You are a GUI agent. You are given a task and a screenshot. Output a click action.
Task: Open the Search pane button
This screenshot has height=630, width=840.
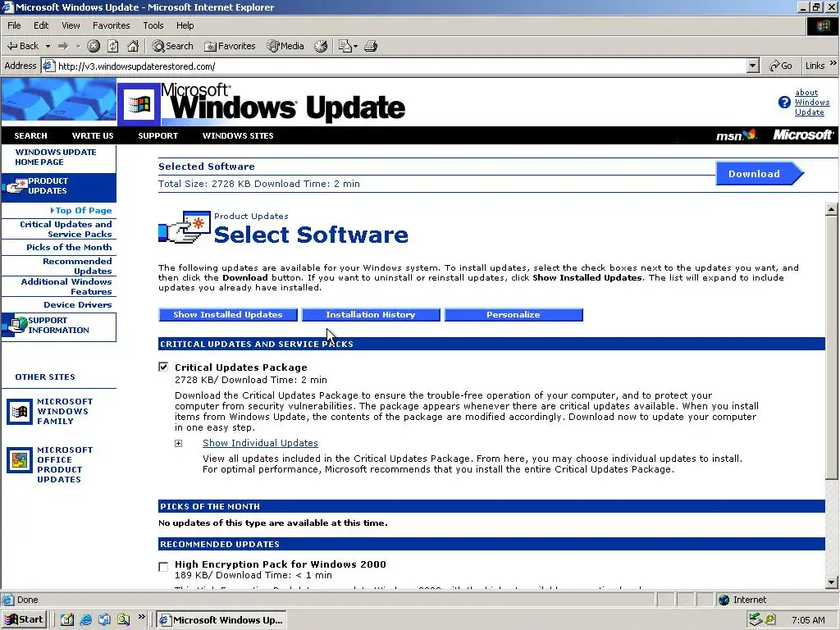(x=172, y=46)
